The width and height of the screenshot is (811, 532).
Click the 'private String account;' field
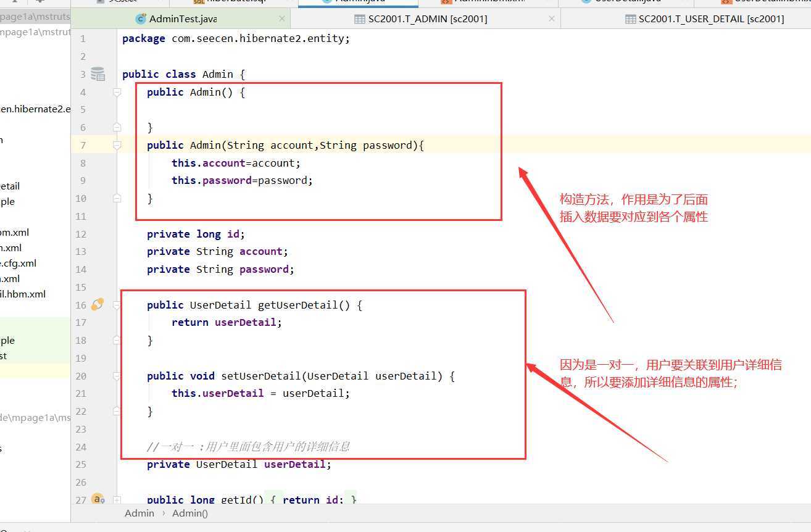click(217, 251)
